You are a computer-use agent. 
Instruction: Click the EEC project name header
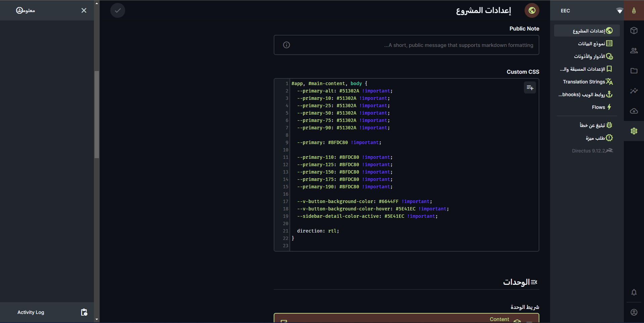click(565, 11)
